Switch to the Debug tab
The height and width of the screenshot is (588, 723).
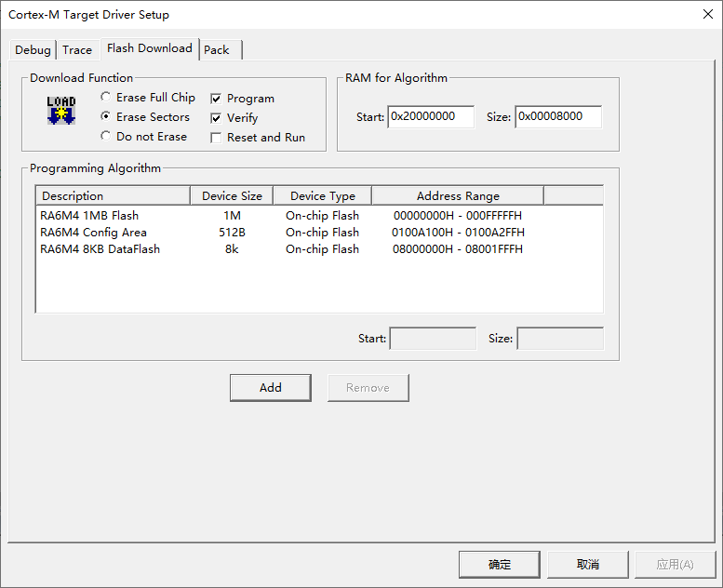point(33,50)
